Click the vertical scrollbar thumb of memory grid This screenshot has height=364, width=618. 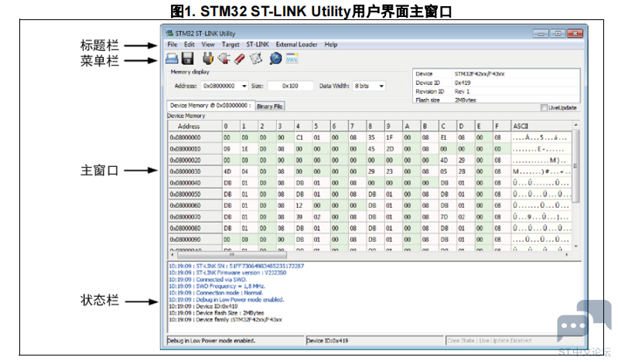pyautogui.click(x=575, y=166)
